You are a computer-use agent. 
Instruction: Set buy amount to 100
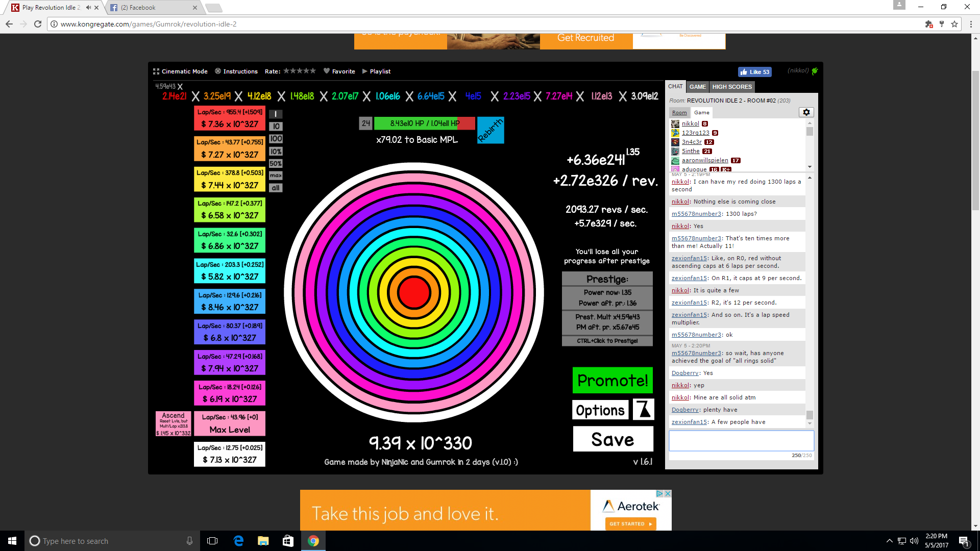tap(276, 139)
